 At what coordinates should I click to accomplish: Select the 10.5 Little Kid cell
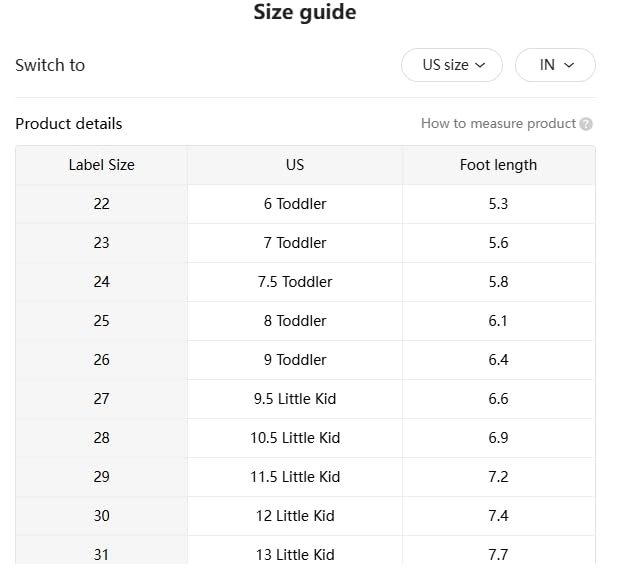pyautogui.click(x=295, y=438)
